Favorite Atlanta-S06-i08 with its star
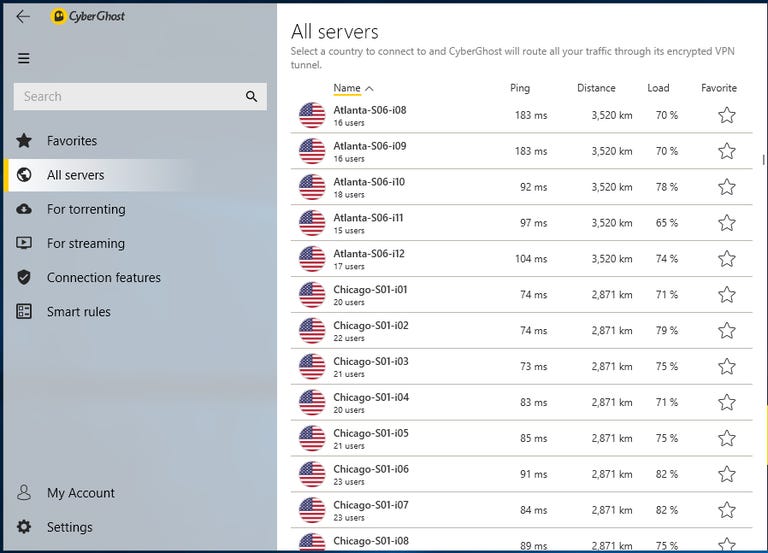The image size is (768, 553). click(x=727, y=116)
